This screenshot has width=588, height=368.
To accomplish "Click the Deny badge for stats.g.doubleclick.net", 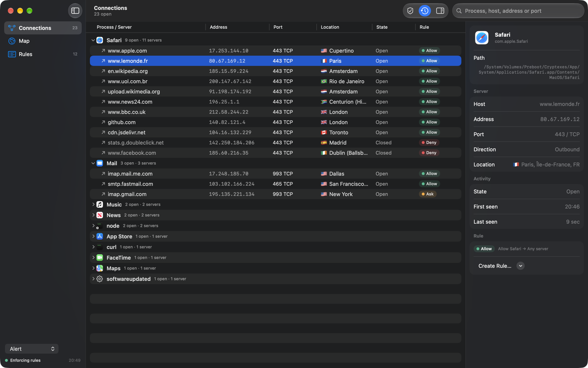I will tap(429, 142).
